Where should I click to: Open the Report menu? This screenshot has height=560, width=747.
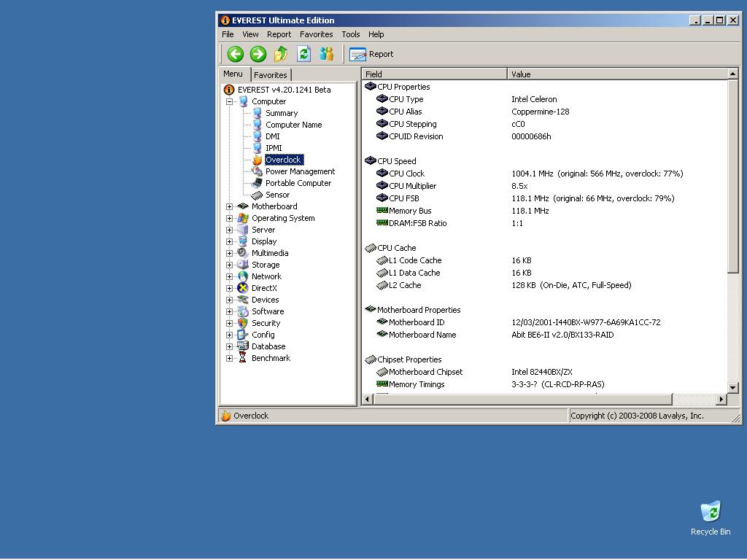click(x=279, y=34)
